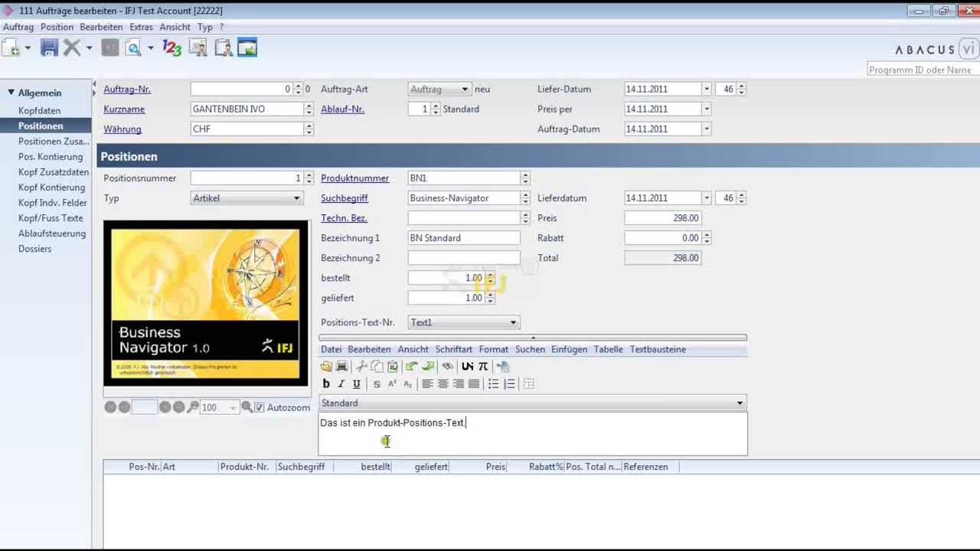The width and height of the screenshot is (980, 551).
Task: Click the Produktnummer link label
Action: coord(355,178)
